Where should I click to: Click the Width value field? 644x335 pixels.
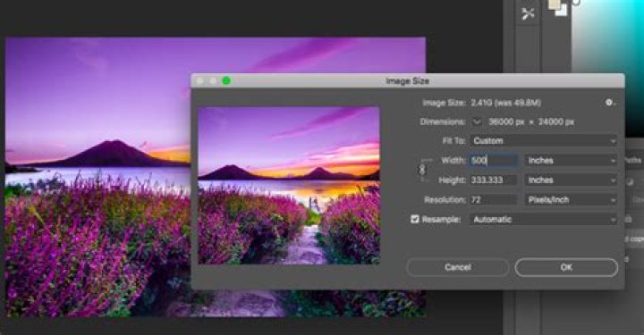point(494,160)
